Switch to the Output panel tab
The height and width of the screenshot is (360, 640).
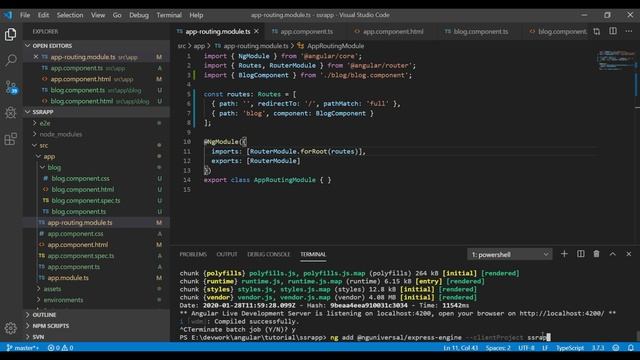(x=227, y=254)
